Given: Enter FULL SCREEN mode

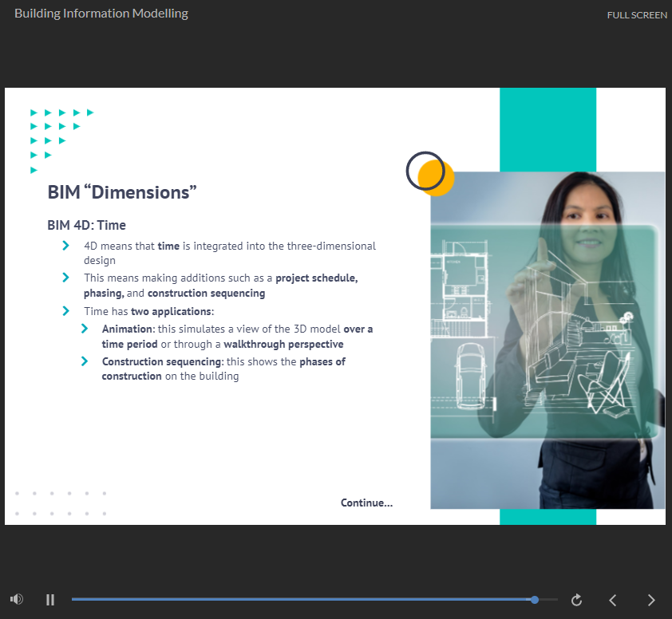Looking at the screenshot, I should point(636,15).
